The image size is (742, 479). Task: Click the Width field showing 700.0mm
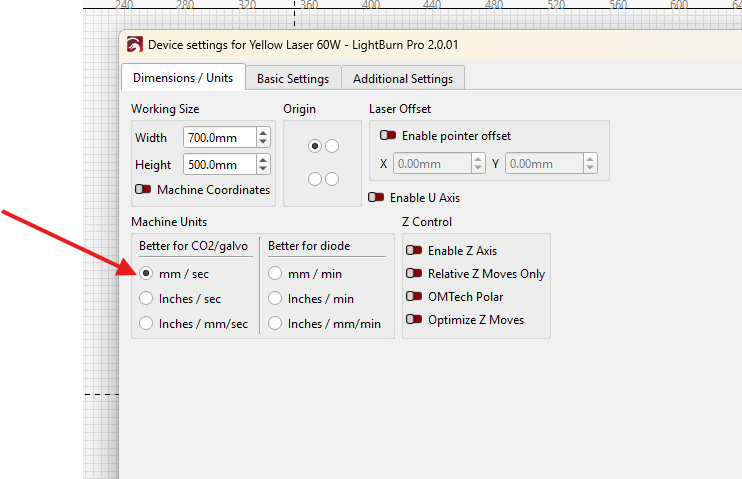tap(220, 138)
